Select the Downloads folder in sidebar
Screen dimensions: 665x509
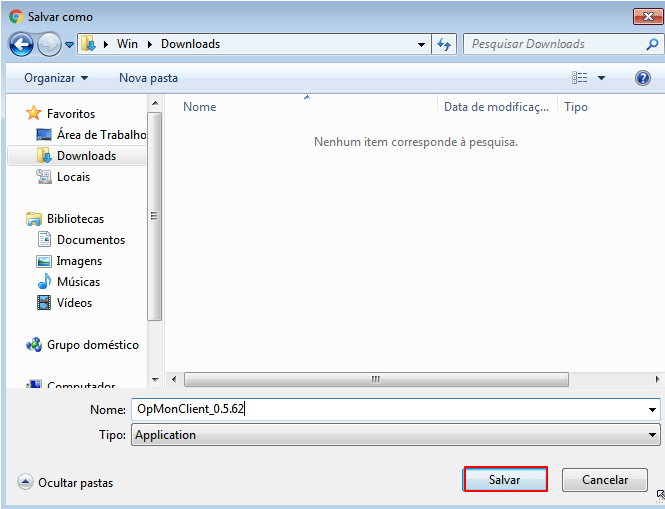(x=86, y=156)
